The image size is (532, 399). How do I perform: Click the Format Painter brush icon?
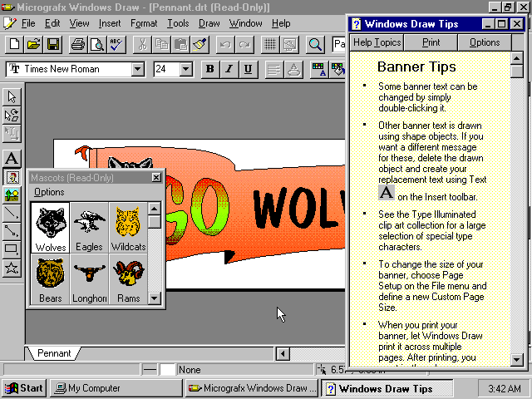pyautogui.click(x=200, y=44)
